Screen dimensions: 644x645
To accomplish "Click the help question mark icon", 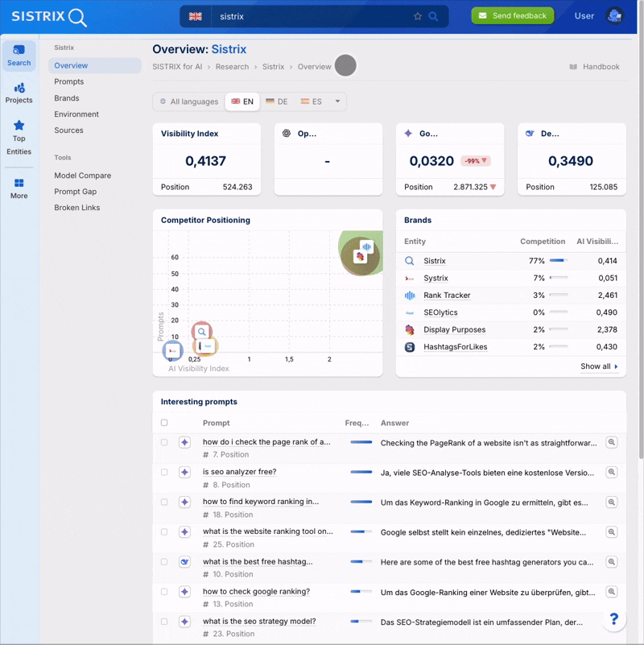I will pos(613,618).
